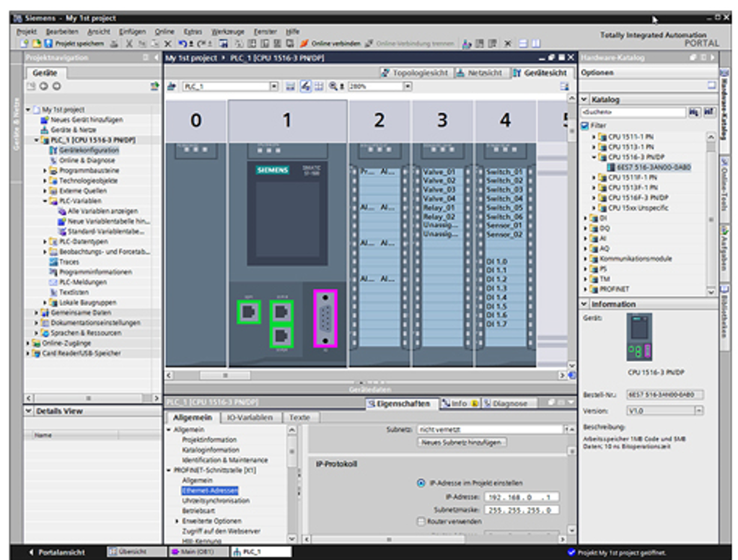
Task: Collapse the Information section header
Action: pyautogui.click(x=584, y=304)
